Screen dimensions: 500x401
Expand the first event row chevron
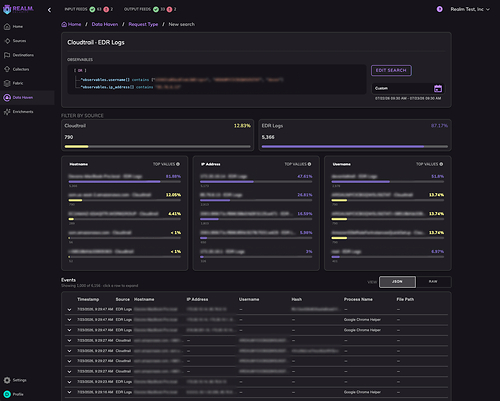tap(69, 310)
